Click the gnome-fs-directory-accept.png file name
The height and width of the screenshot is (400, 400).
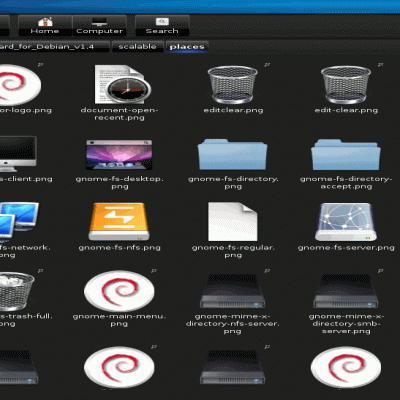tap(346, 182)
